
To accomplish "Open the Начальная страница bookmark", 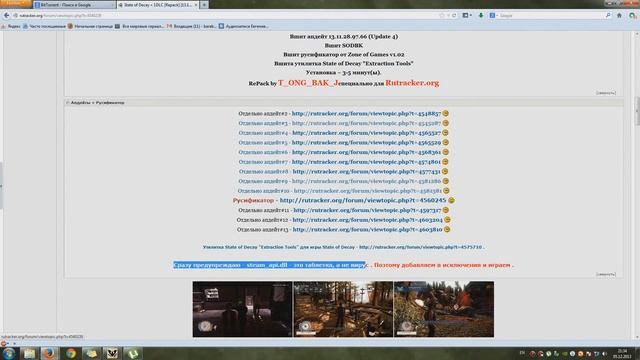I will [90, 26].
